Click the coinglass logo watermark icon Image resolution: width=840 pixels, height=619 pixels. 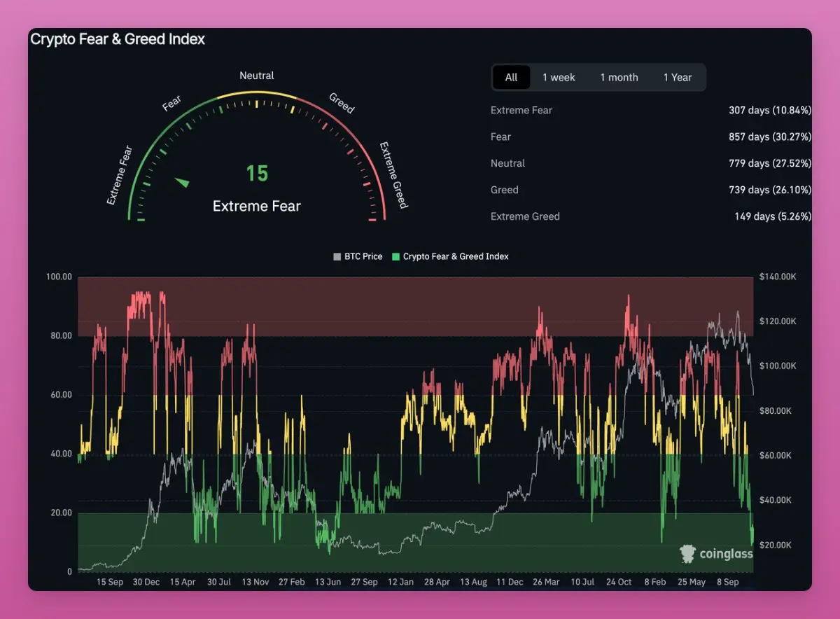[688, 554]
